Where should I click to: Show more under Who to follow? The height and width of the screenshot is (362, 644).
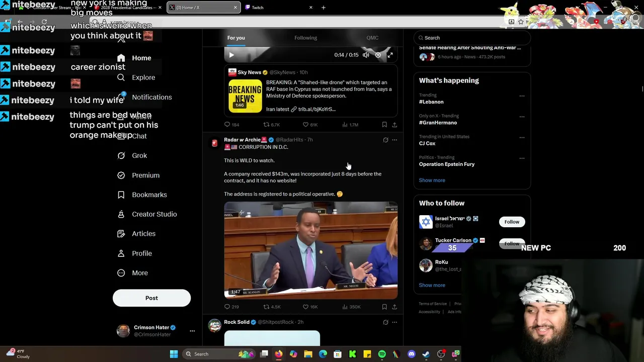click(432, 286)
